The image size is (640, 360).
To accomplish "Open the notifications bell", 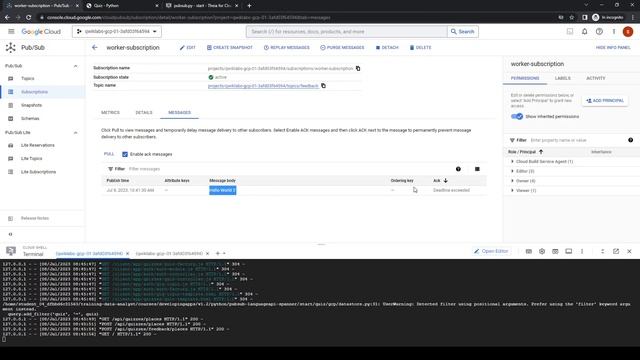I will coord(584,31).
